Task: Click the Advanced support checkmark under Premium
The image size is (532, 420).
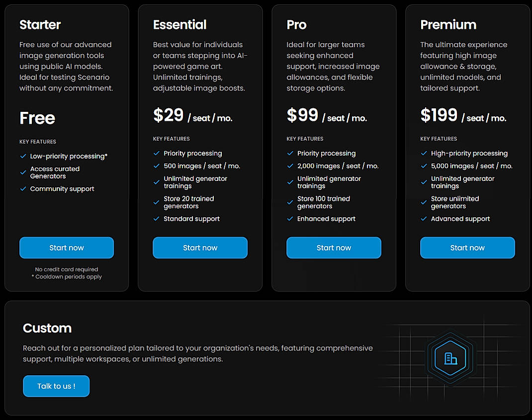Action: click(x=424, y=219)
